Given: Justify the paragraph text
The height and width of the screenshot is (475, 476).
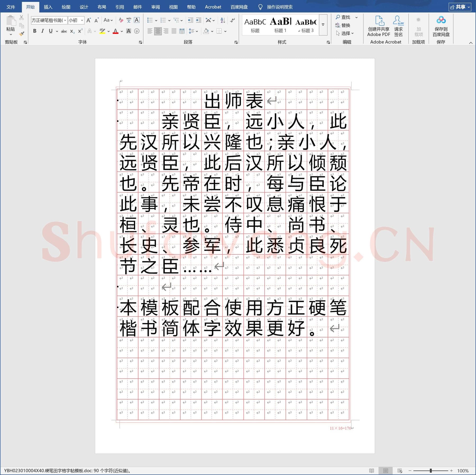Looking at the screenshot, I should click(x=174, y=31).
